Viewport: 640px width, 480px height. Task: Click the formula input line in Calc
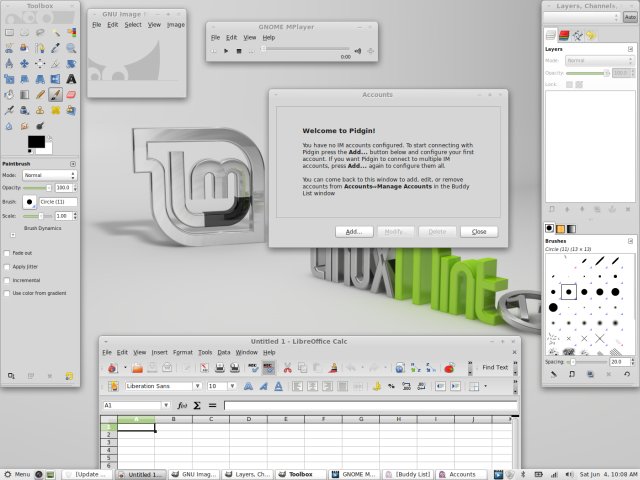[371, 405]
